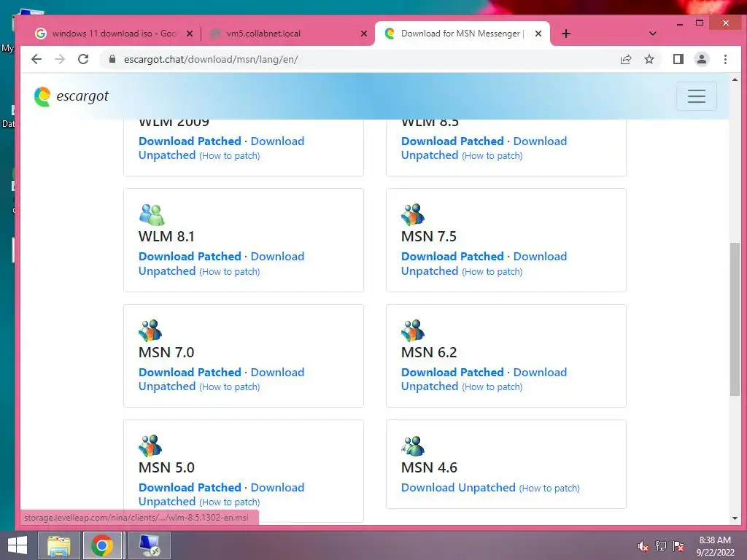Click the MSN 7.0 messenger icon
This screenshot has width=747, height=560.
click(150, 330)
